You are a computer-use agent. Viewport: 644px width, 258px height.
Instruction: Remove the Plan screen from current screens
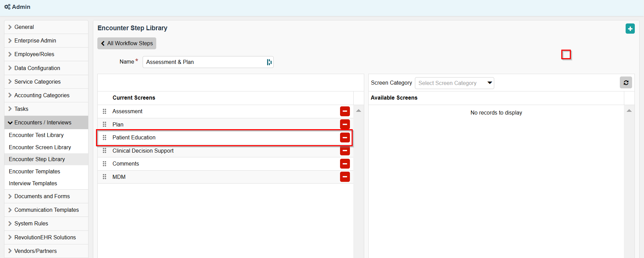coord(344,124)
